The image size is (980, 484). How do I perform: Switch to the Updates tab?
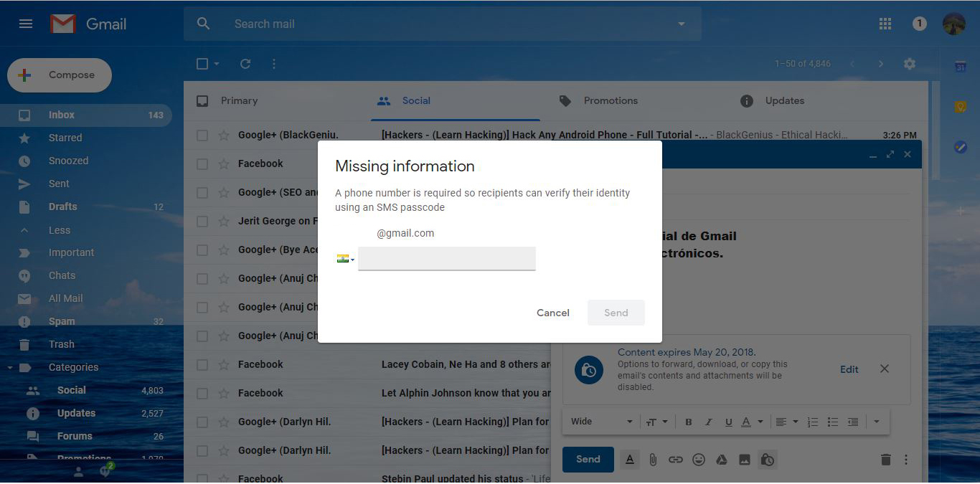click(x=785, y=101)
